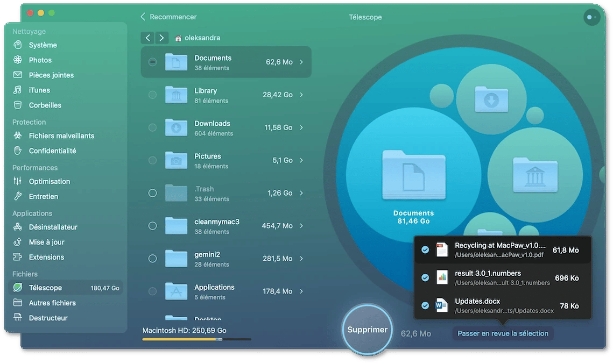The image size is (613, 364).
Task: Click the Pictures folder icon in list
Action: point(176,160)
